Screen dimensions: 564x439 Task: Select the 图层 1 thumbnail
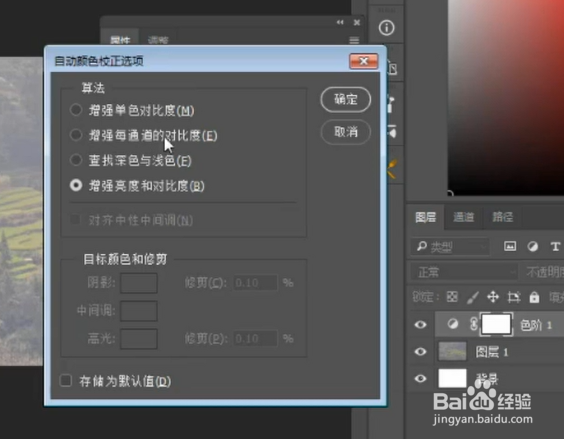[452, 352]
